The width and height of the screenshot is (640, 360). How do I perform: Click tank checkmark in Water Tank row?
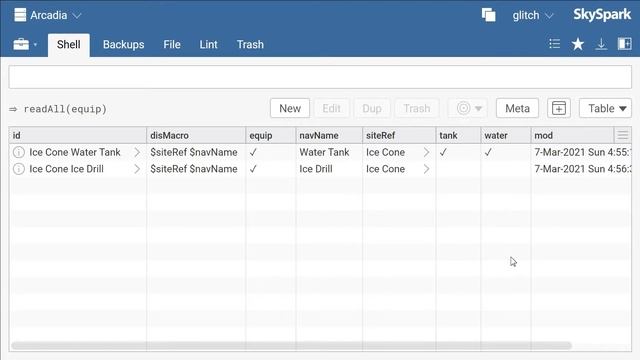[443, 152]
